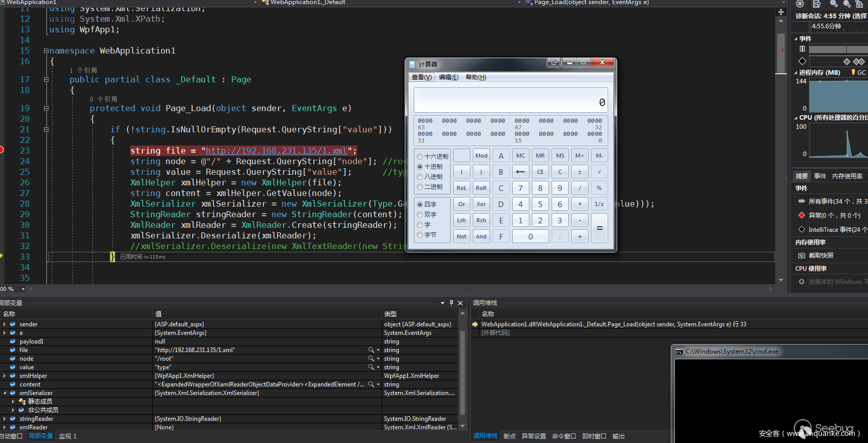Click the editor vertical scrollbar thumb

click(781, 53)
